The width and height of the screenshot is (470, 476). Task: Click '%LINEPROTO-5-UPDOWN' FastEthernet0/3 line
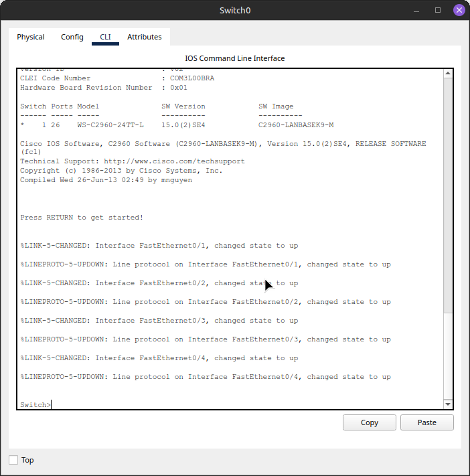pos(206,339)
